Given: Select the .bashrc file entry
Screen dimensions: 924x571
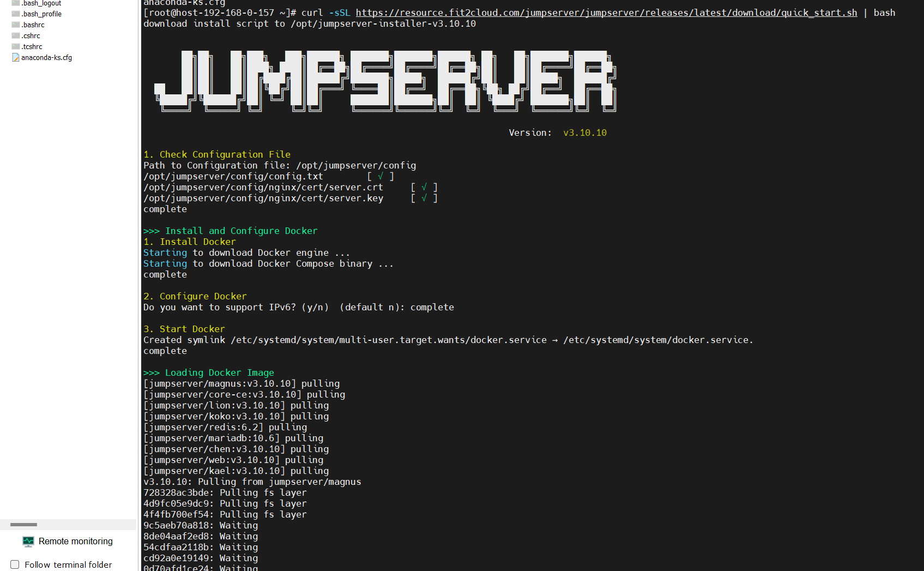Looking at the screenshot, I should pos(33,25).
